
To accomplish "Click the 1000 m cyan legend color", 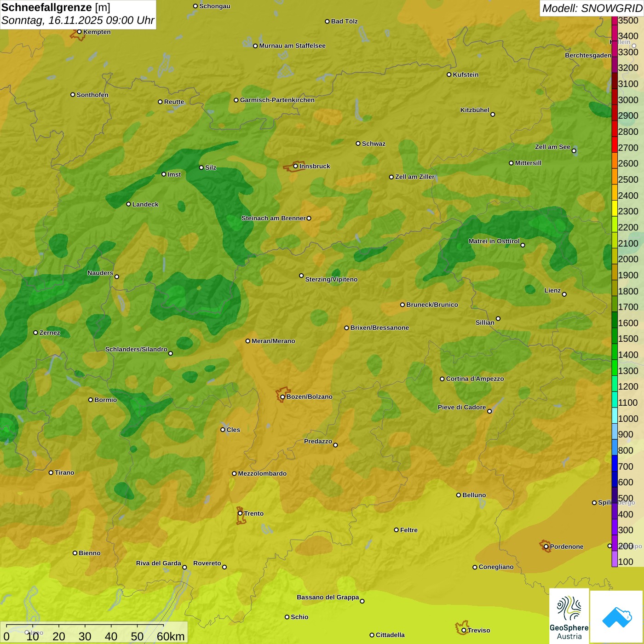I will coord(615,415).
